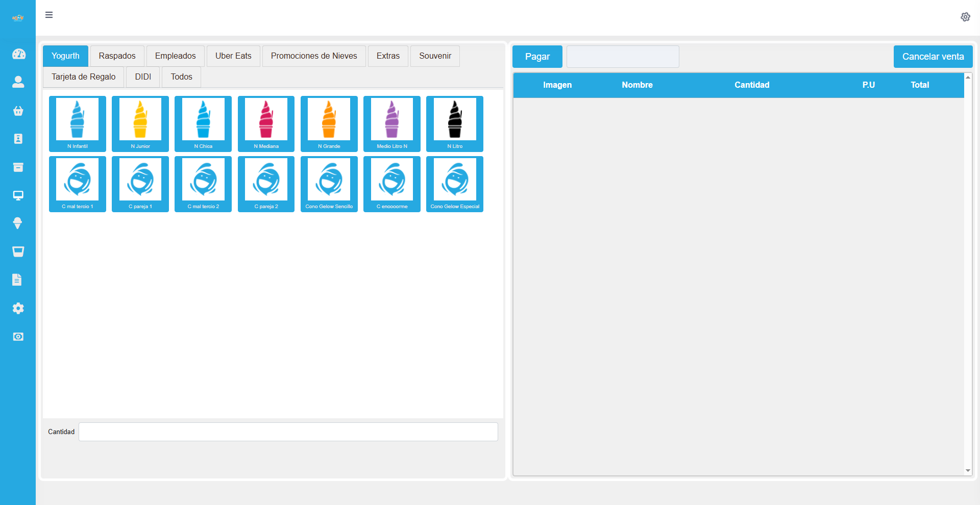Screen dimensions: 980x505
Task: Click the user profile sidebar icon
Action: click(18, 82)
